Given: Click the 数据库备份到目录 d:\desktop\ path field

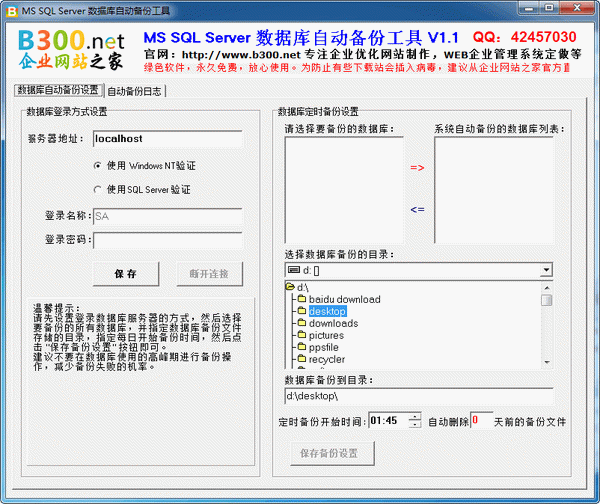Looking at the screenshot, I should click(x=419, y=396).
